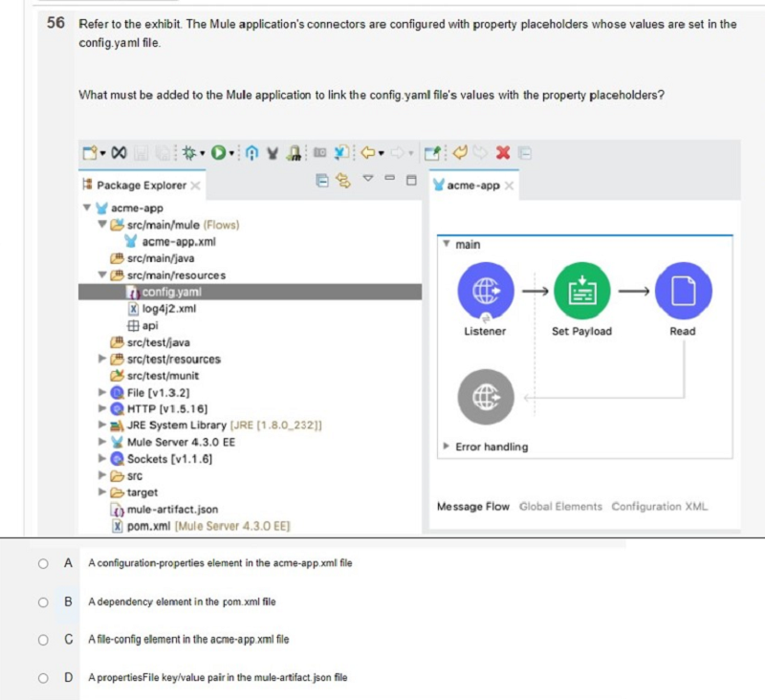Viewport: 765px width, 700px height.
Task: Run the application with the green play icon
Action: pos(219,153)
